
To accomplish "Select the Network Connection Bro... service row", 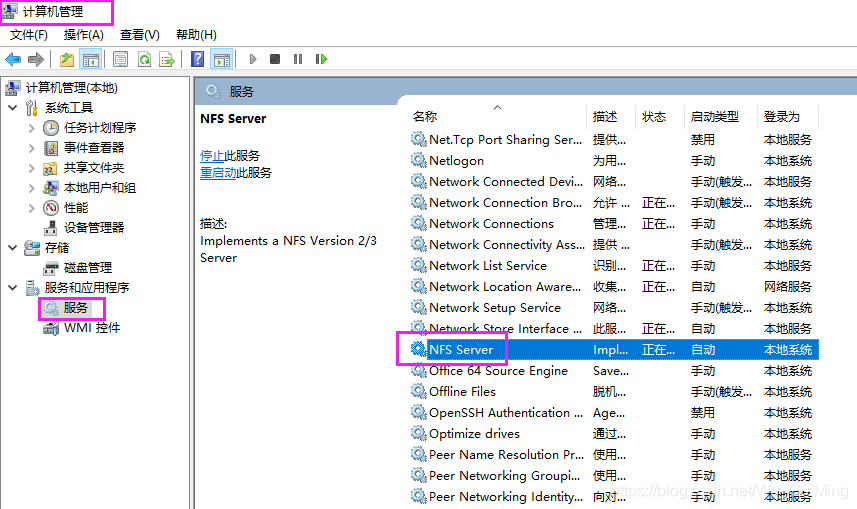I will coord(614,202).
